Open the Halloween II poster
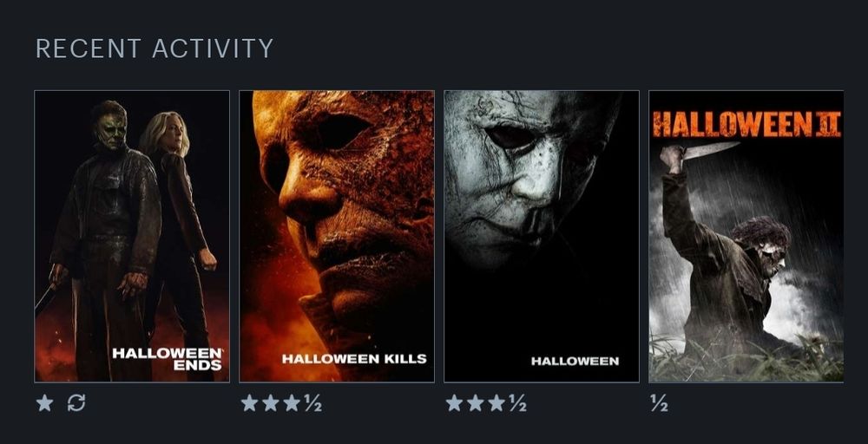This screenshot has height=444, width=868. coord(746,236)
